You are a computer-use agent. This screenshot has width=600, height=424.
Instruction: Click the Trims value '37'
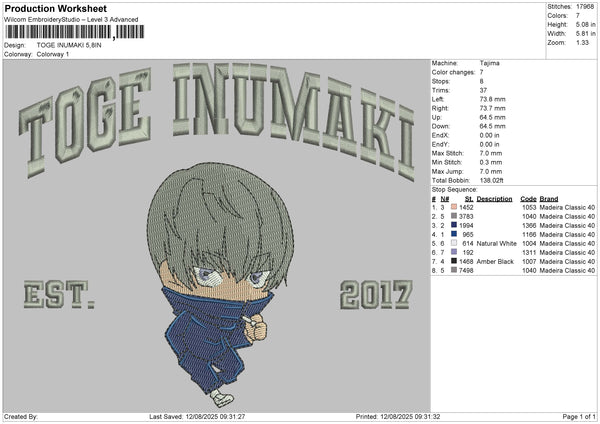point(483,90)
